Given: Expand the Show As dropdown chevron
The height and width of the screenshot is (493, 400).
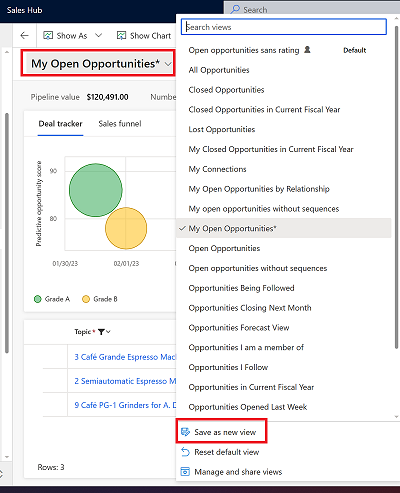Looking at the screenshot, I should (x=98, y=35).
